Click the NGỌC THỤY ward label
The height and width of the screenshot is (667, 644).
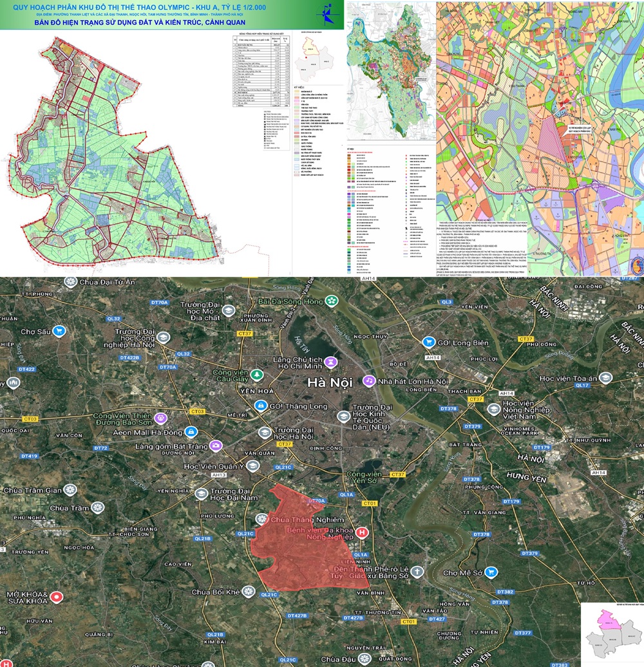pos(370,336)
